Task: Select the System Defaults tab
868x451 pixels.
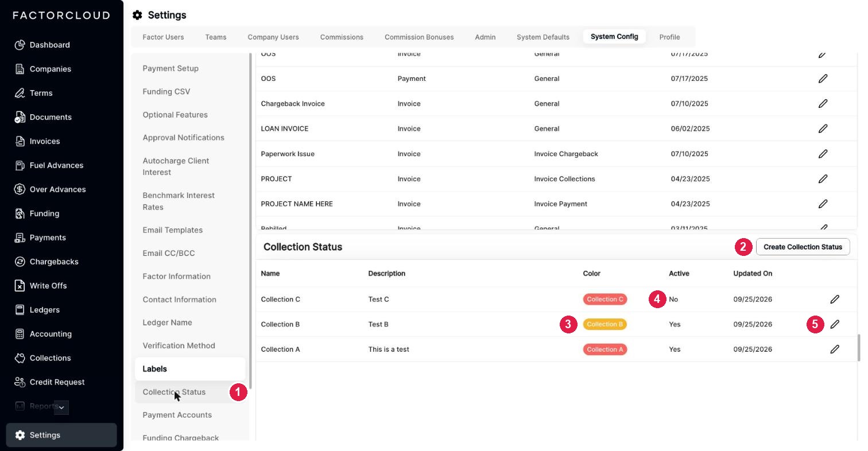Action: (x=543, y=37)
